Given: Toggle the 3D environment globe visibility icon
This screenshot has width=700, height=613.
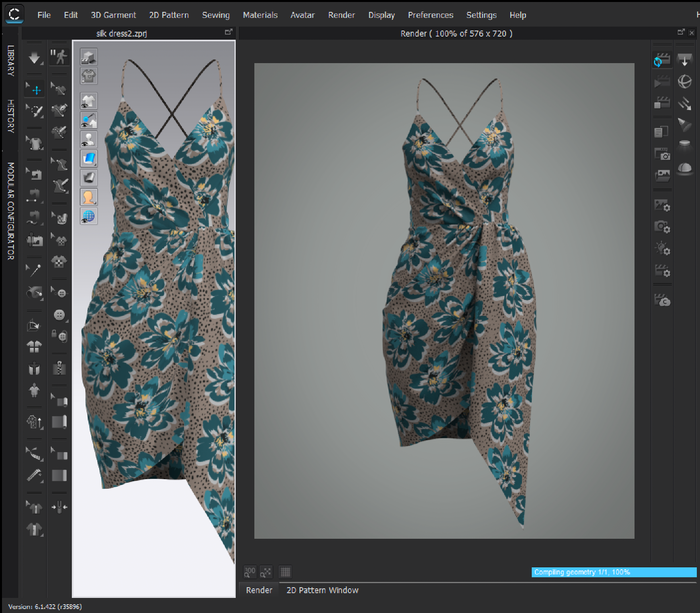Looking at the screenshot, I should (x=88, y=216).
